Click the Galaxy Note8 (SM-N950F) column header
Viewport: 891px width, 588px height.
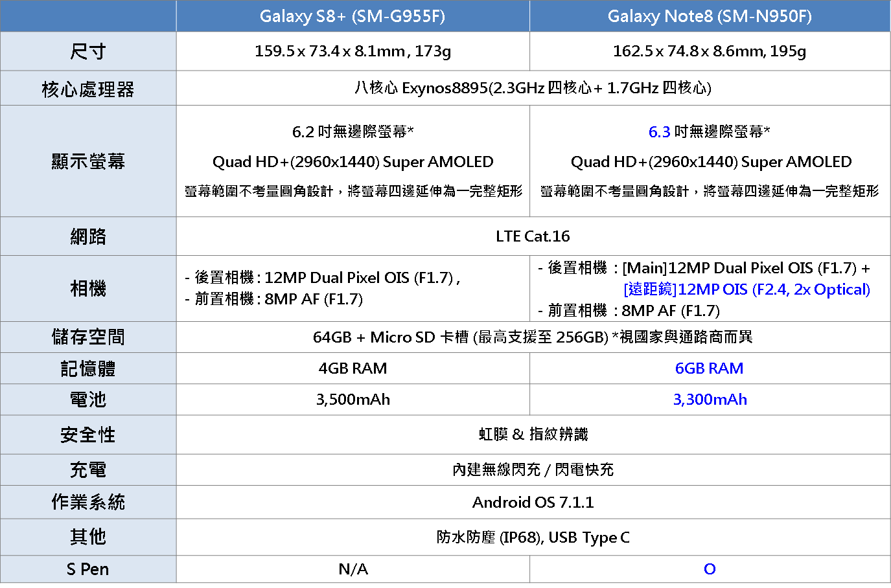point(710,16)
